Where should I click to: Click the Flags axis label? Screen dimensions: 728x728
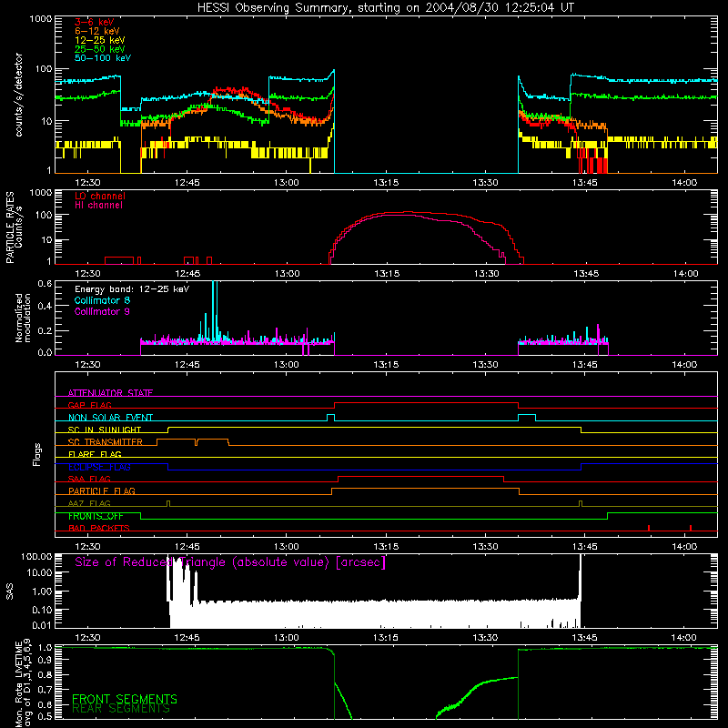[36, 454]
